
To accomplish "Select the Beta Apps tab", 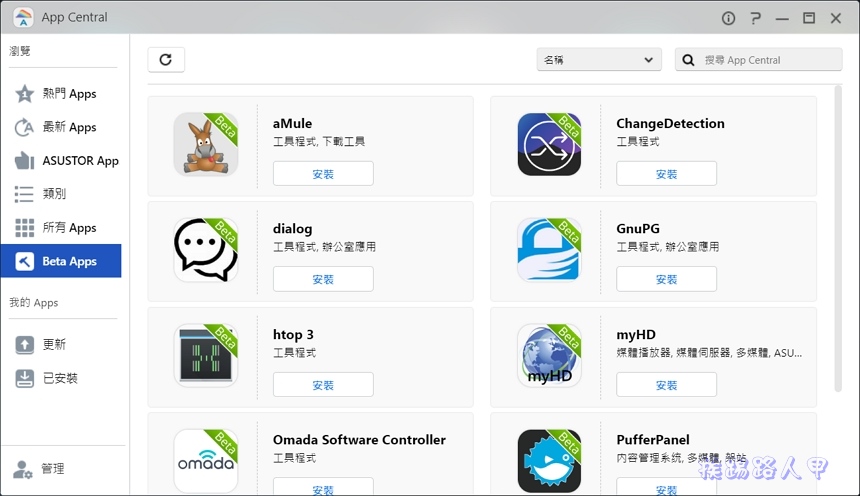I will (x=61, y=261).
